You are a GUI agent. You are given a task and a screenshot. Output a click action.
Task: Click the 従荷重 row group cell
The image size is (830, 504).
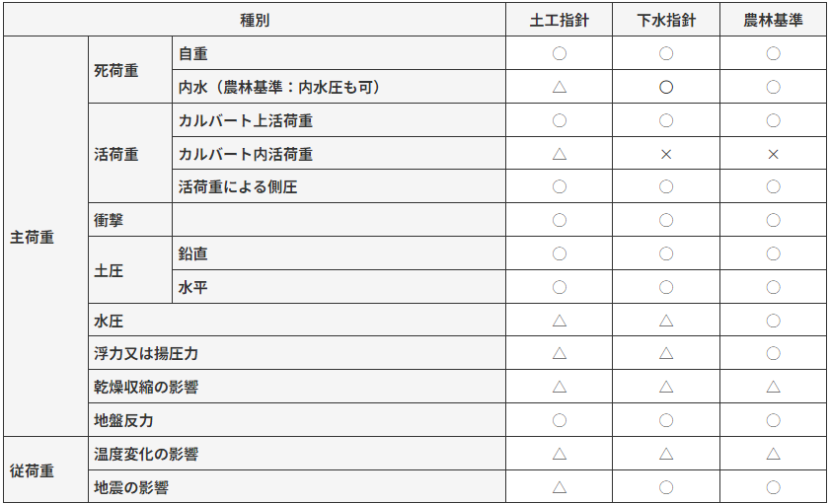click(46, 469)
